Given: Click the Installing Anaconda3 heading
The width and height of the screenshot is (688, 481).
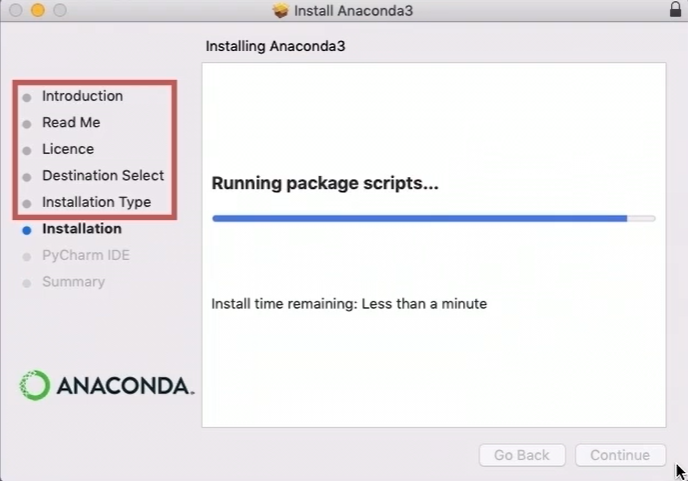Looking at the screenshot, I should pyautogui.click(x=275, y=46).
